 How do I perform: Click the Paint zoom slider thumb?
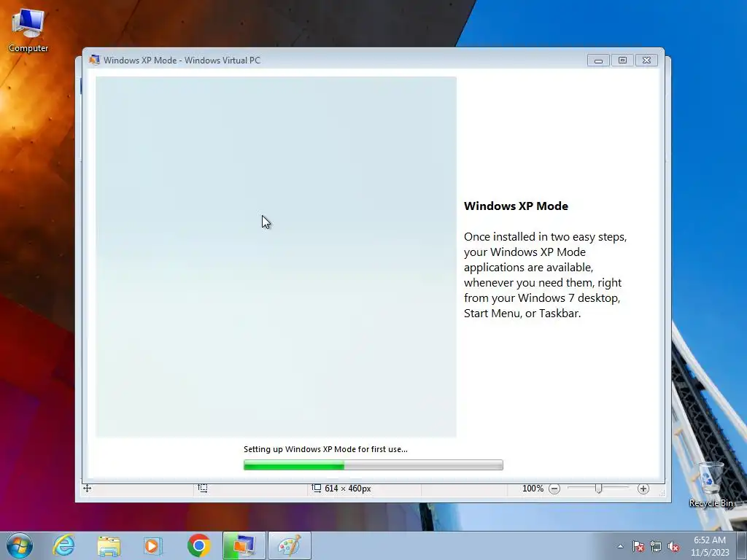[599, 489]
